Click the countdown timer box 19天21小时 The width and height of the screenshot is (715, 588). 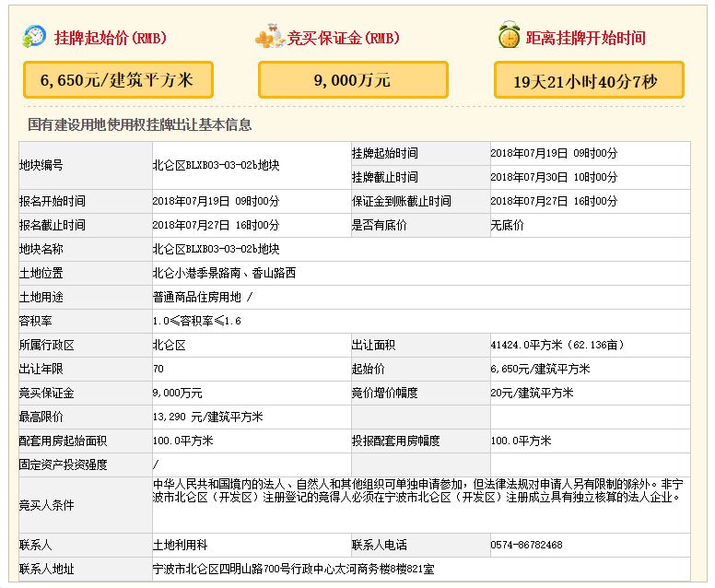tap(589, 80)
